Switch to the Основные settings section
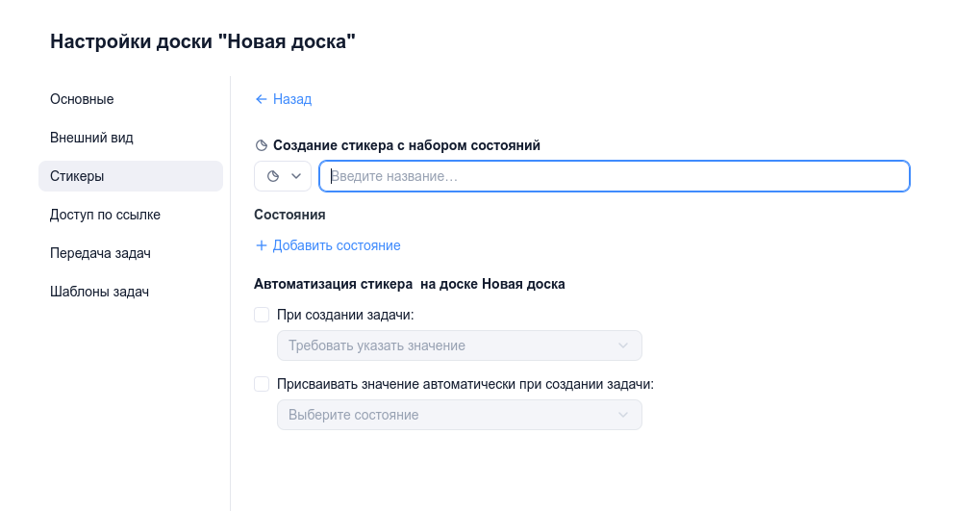This screenshot has height=511, width=980. 82,99
